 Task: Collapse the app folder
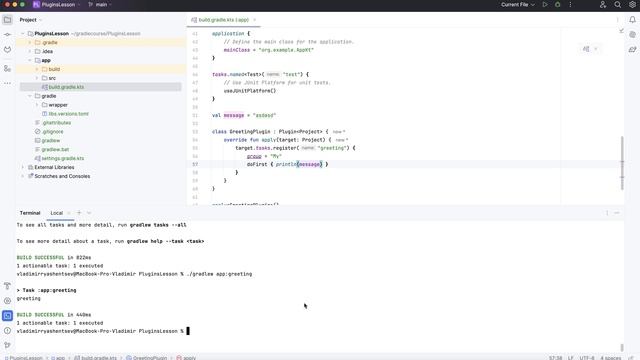click(30, 60)
